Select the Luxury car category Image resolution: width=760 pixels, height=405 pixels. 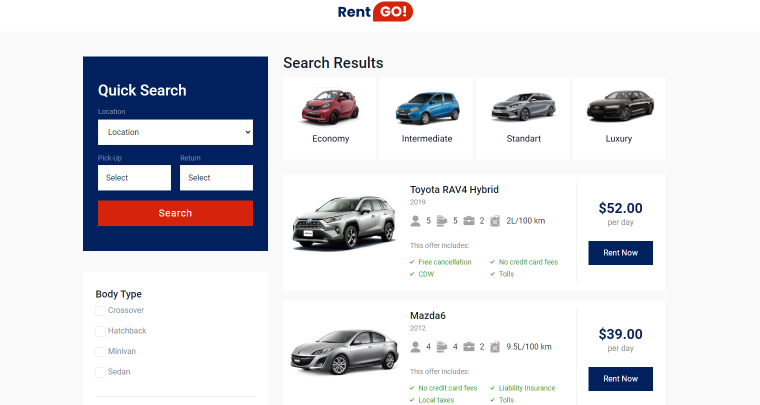click(x=619, y=119)
